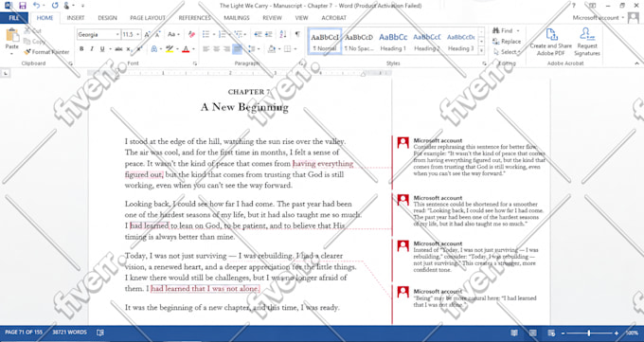Toggle Justify alignment
The height and width of the screenshot is (342, 644).
(x=237, y=49)
